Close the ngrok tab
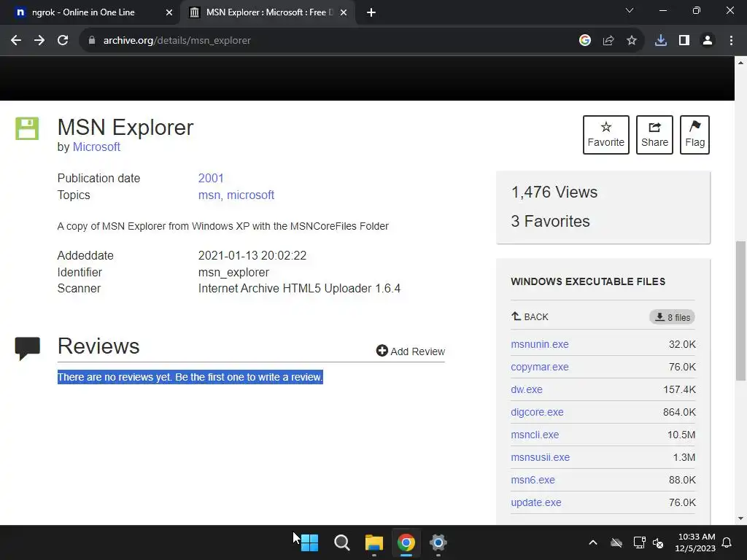The image size is (747, 560). [169, 13]
